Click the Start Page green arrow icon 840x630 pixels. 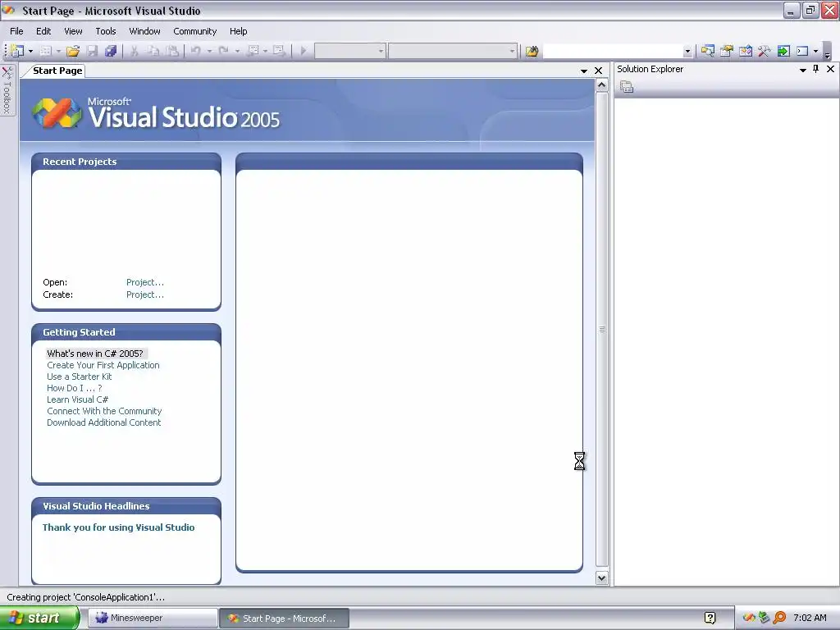[783, 51]
